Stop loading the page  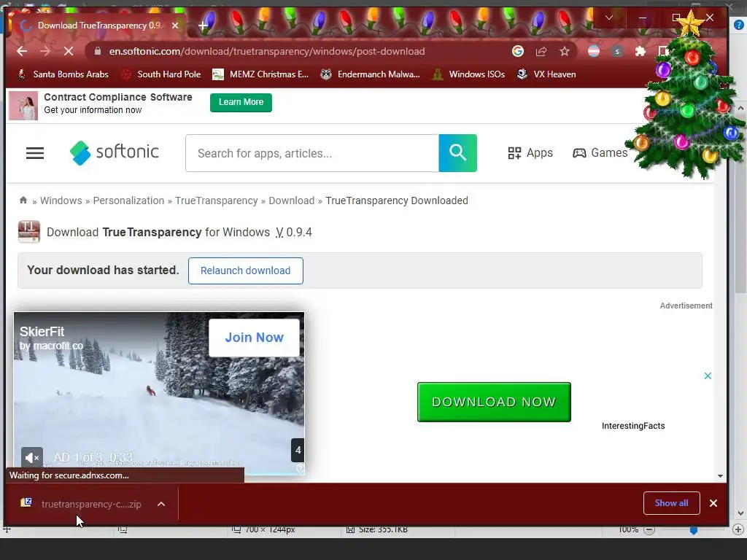(x=69, y=52)
